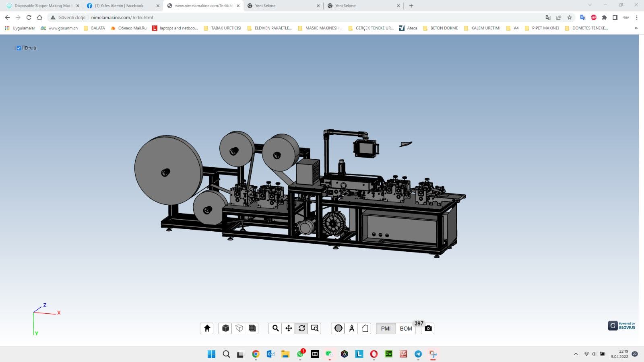Activate the compass measurement tool

pos(351,328)
